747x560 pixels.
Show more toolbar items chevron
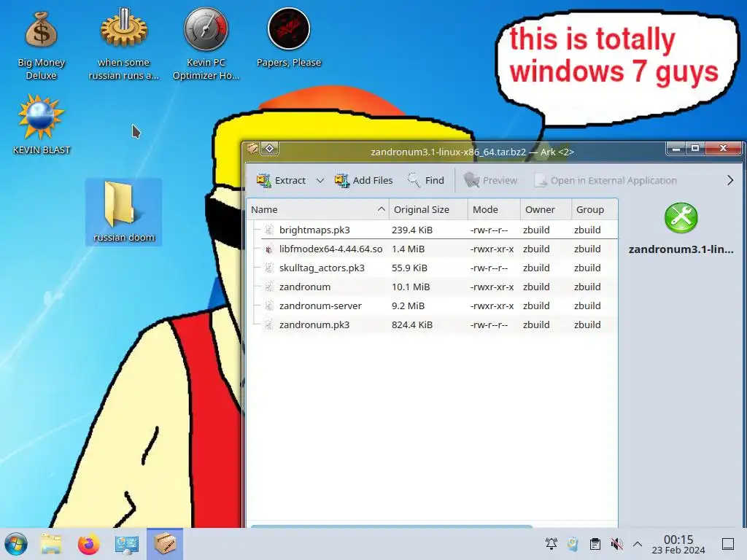[x=729, y=181]
